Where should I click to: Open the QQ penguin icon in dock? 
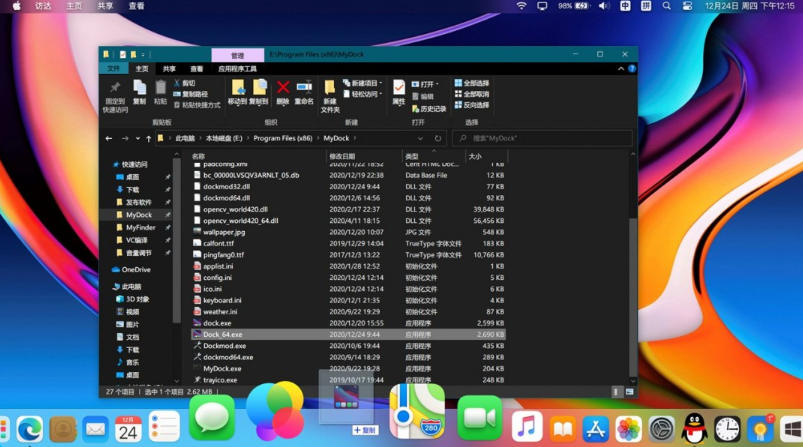coord(695,429)
